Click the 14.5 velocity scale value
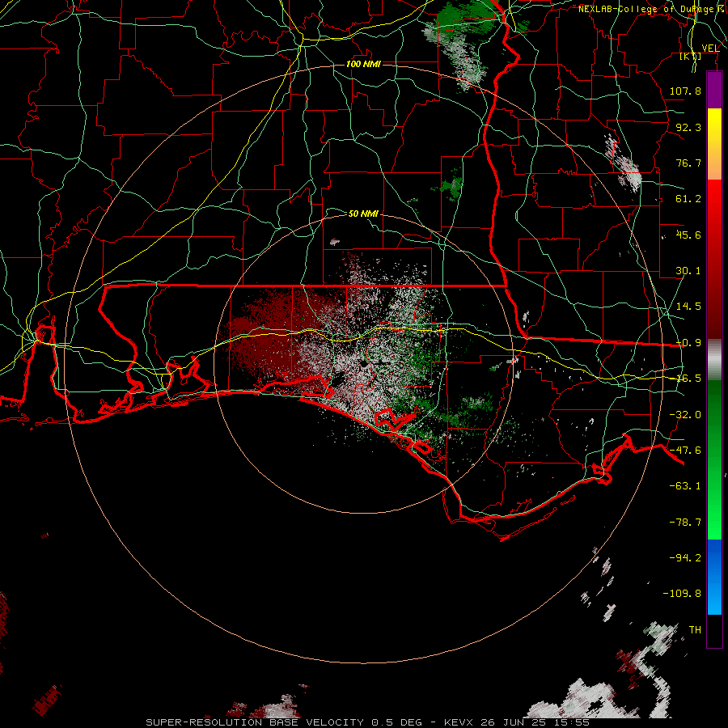The height and width of the screenshot is (728, 728). [x=688, y=307]
